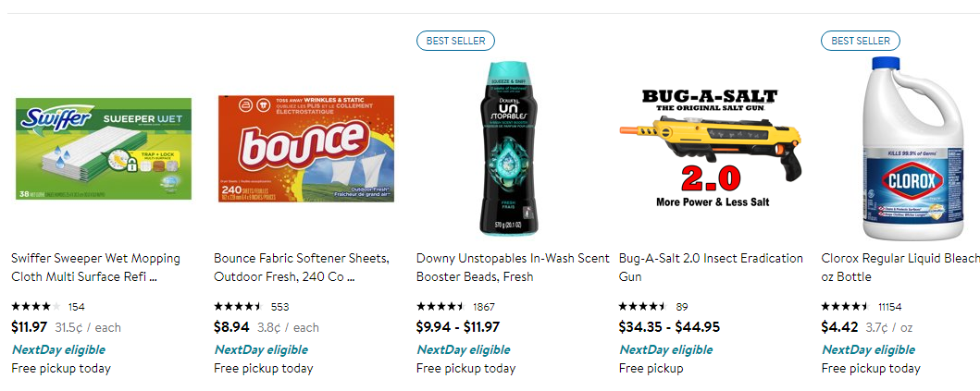Open the Swiffer Sweeper Wet product image
The height and width of the screenshot is (391, 980).
point(104,148)
